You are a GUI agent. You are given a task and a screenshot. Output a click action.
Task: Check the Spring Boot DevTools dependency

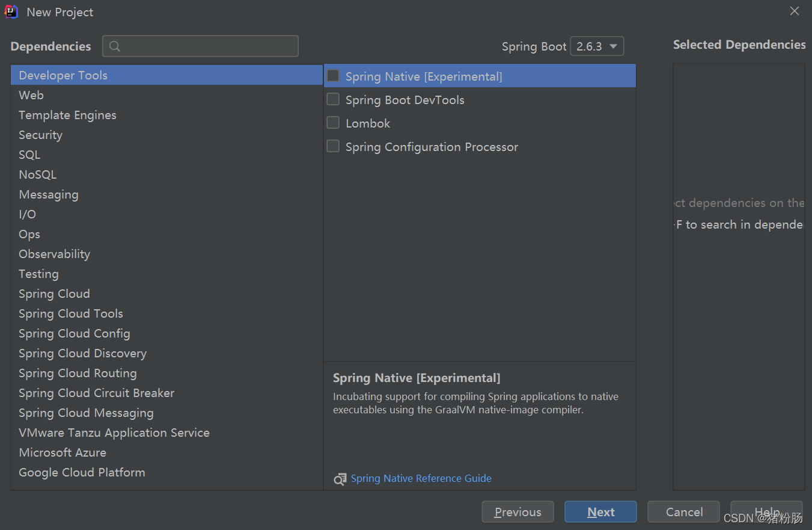pos(333,100)
